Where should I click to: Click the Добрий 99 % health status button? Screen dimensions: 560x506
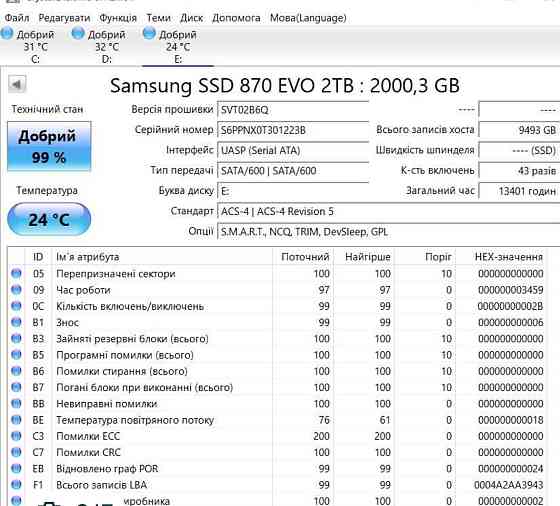pos(49,146)
